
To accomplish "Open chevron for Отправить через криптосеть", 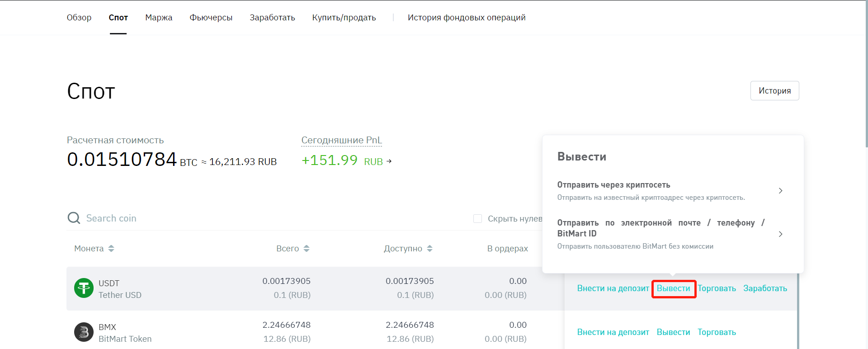I will (x=780, y=191).
